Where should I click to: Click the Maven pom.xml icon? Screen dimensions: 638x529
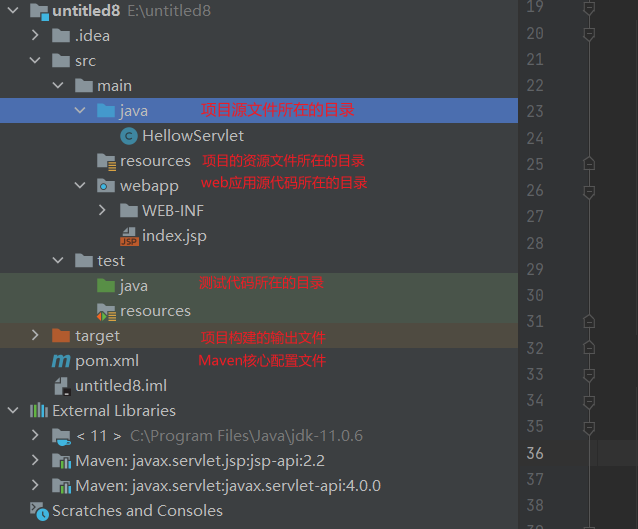(61, 361)
